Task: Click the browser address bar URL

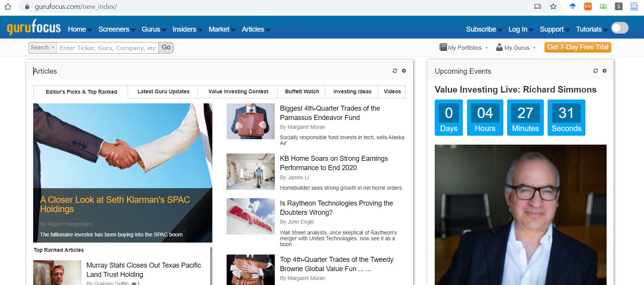Action: point(76,7)
